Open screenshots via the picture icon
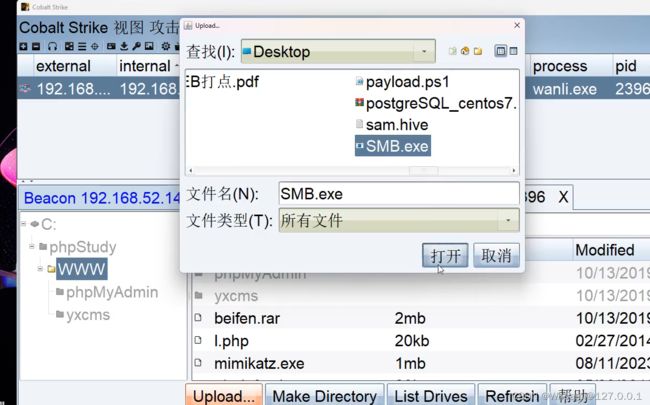The height and width of the screenshot is (405, 650). pos(149,46)
